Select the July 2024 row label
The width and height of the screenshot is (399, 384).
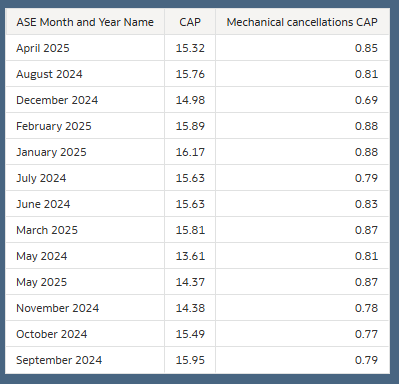click(x=41, y=178)
